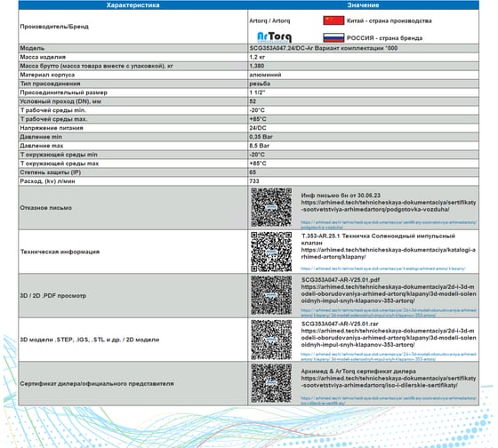Click the Характеристика column header
498x448 pixels.
[x=133, y=5]
